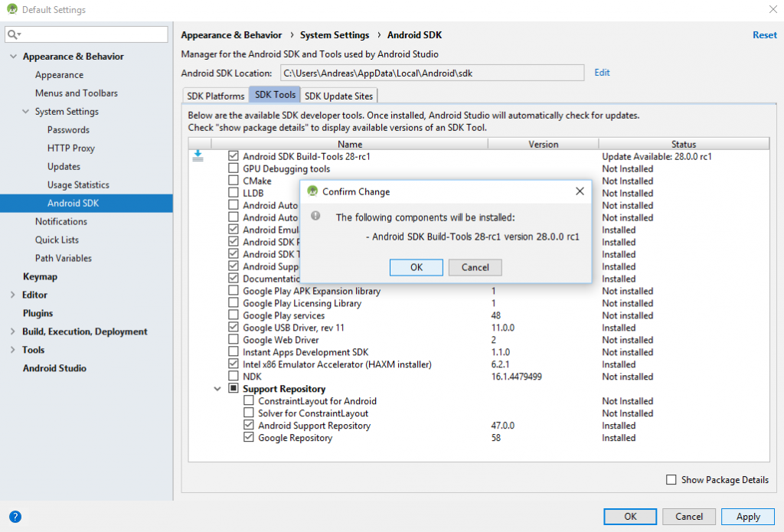Check the Google Play services checkbox
This screenshot has width=784, height=532.
click(234, 315)
